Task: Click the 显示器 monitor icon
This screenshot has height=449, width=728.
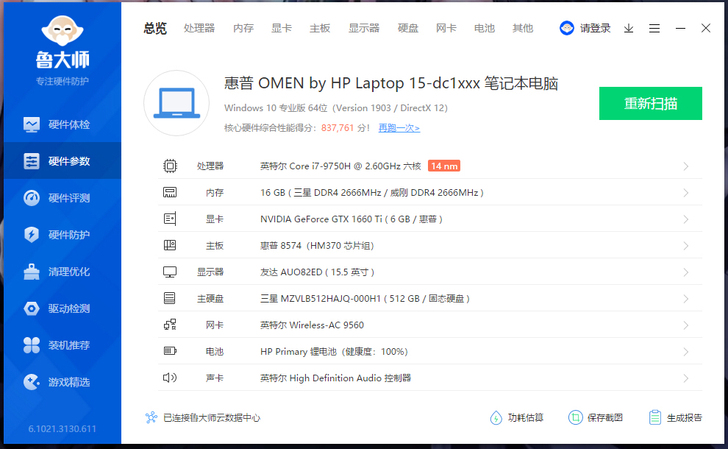Action: pos(170,272)
